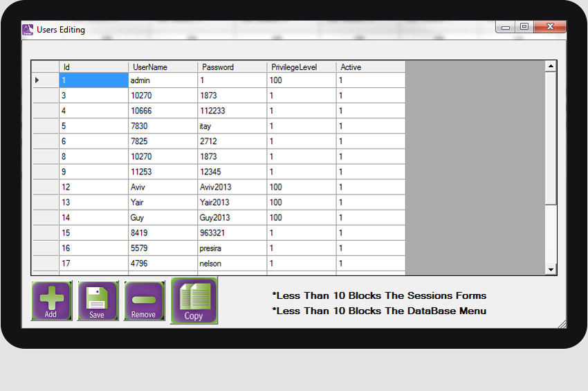588x391 pixels.
Task: Click privilege level 100 for Guy
Action: tap(301, 217)
